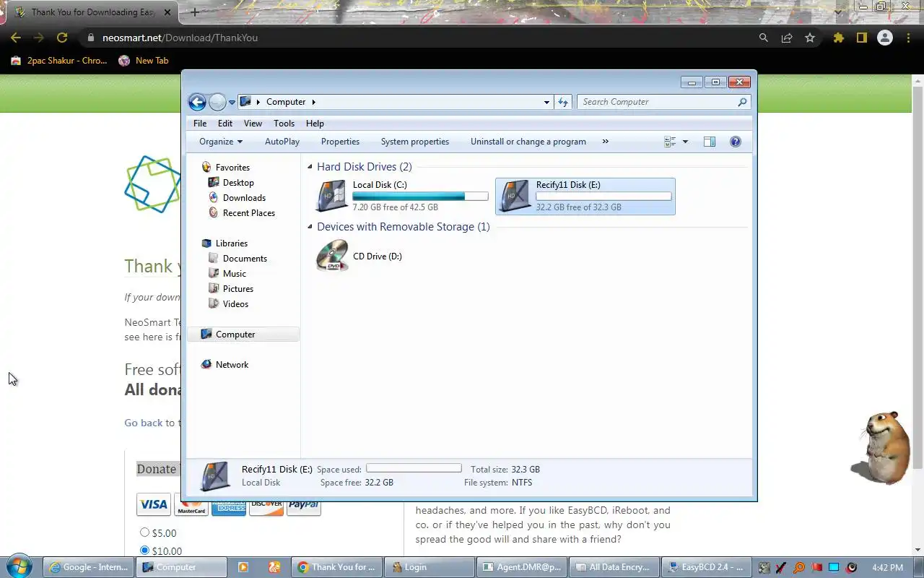Open the Chrome profile avatar

pyautogui.click(x=885, y=38)
